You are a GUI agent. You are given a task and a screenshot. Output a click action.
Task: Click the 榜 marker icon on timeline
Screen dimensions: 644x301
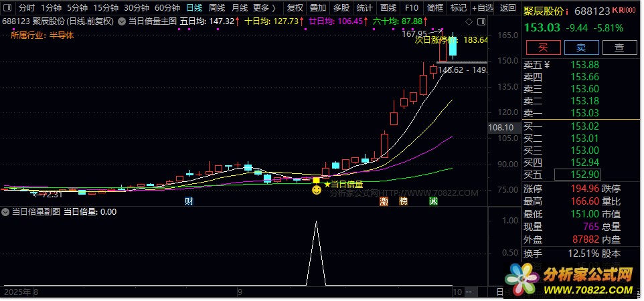pos(404,201)
